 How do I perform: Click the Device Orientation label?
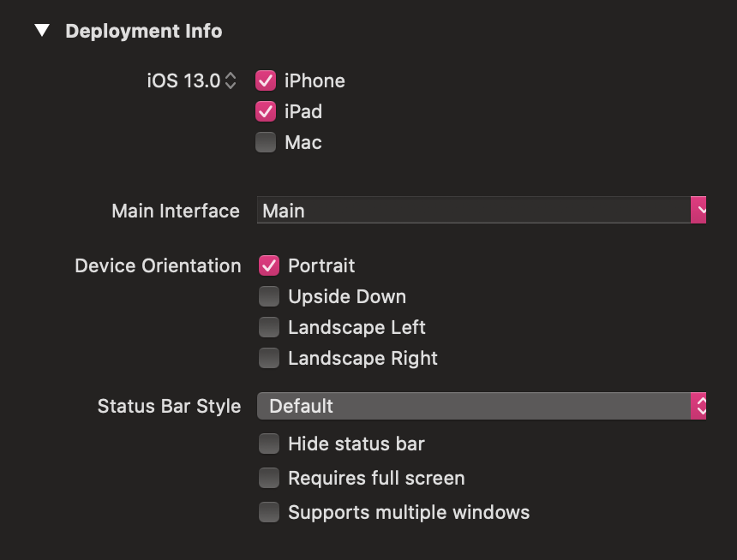click(158, 266)
